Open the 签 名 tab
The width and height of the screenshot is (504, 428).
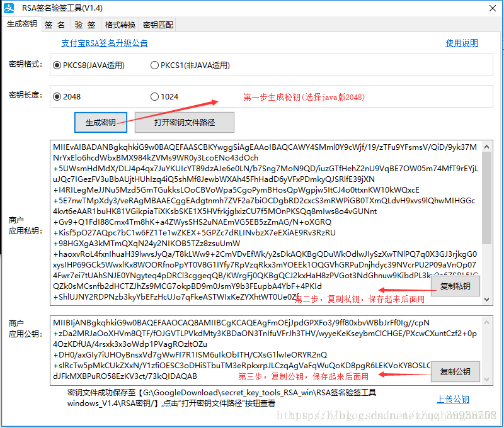pyautogui.click(x=55, y=25)
